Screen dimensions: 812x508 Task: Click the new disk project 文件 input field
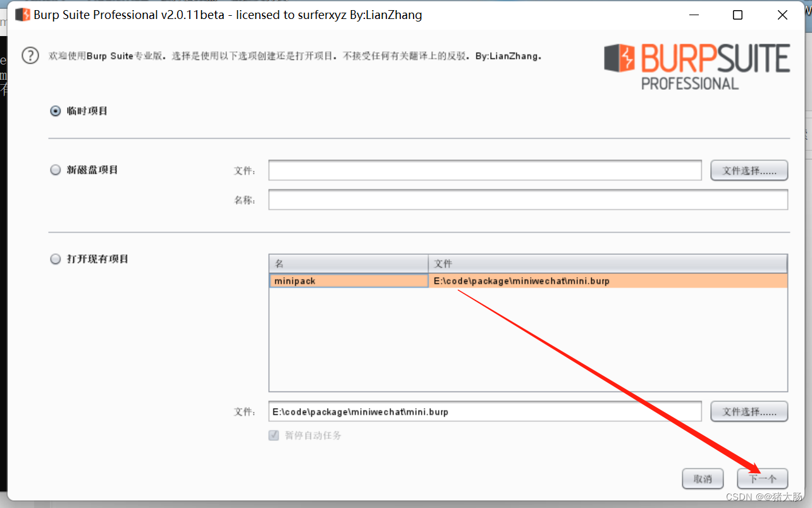point(485,170)
